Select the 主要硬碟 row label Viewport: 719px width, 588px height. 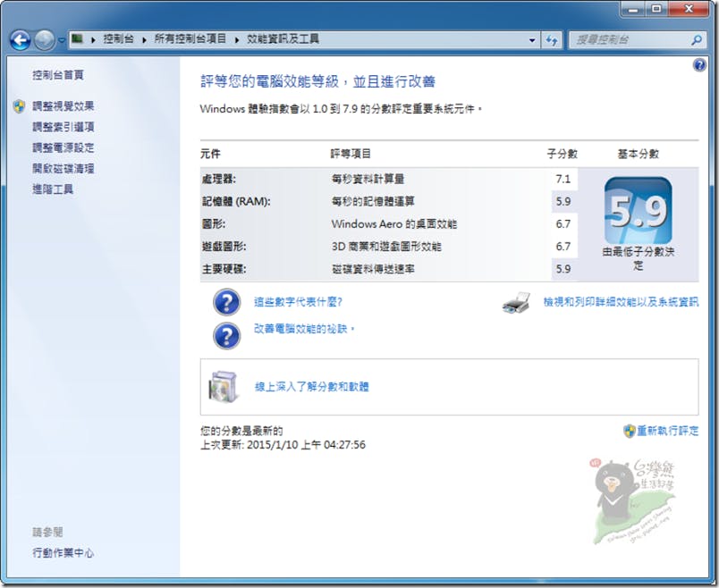coord(224,269)
